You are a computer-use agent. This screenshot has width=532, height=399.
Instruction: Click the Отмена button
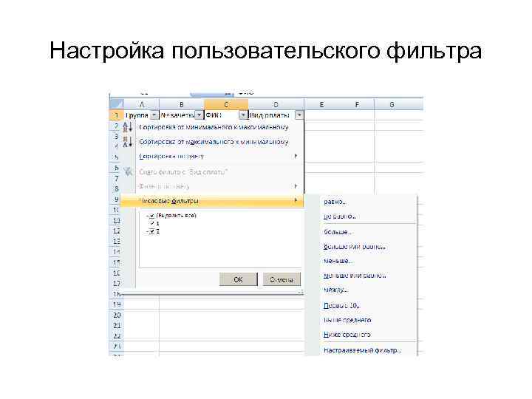(x=282, y=279)
